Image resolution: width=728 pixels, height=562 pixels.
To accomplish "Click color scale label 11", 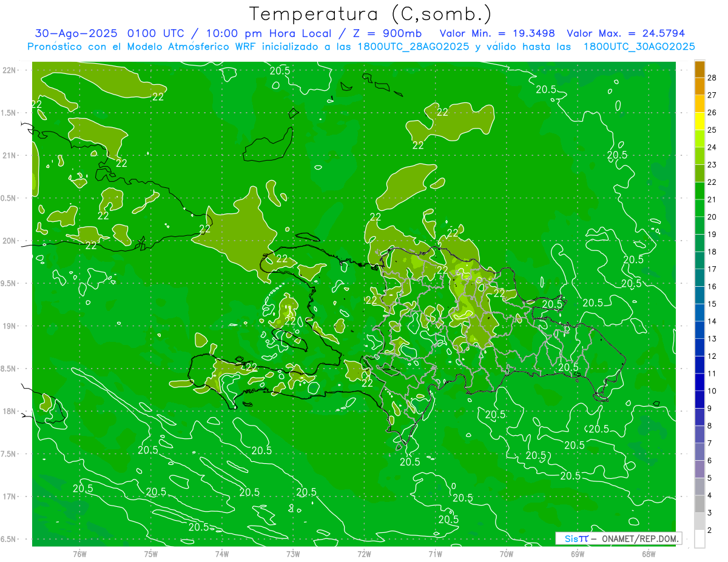I will tap(713, 373).
